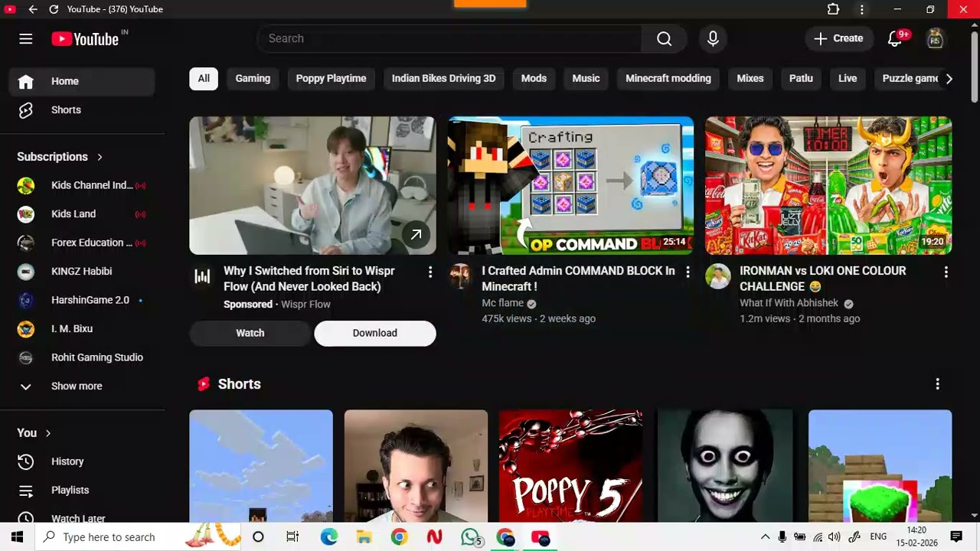Select the Minecraft modding filter chip
Viewport: 980px width, 551px height.
[x=668, y=79]
